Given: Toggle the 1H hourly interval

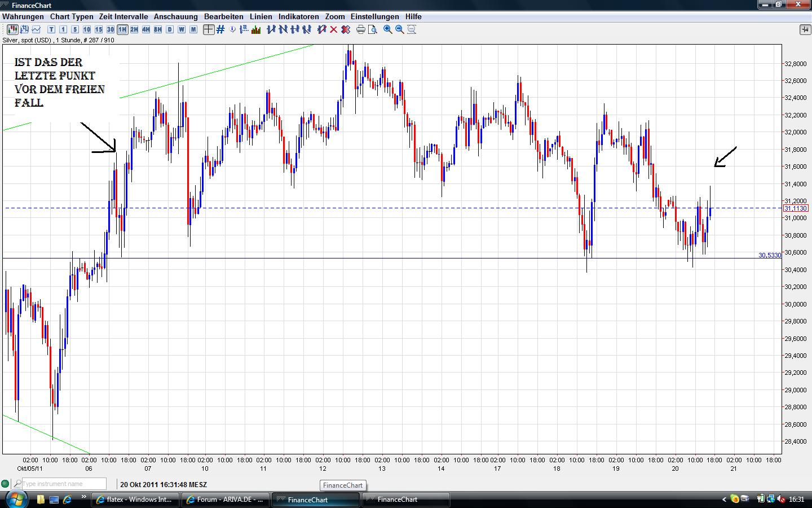Looking at the screenshot, I should click(122, 29).
